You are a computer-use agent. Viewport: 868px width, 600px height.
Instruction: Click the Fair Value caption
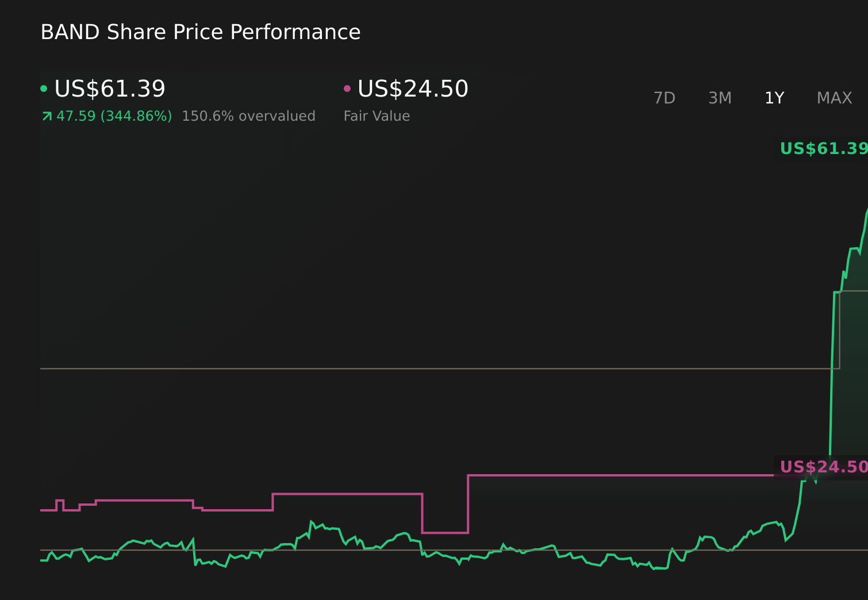(x=377, y=117)
